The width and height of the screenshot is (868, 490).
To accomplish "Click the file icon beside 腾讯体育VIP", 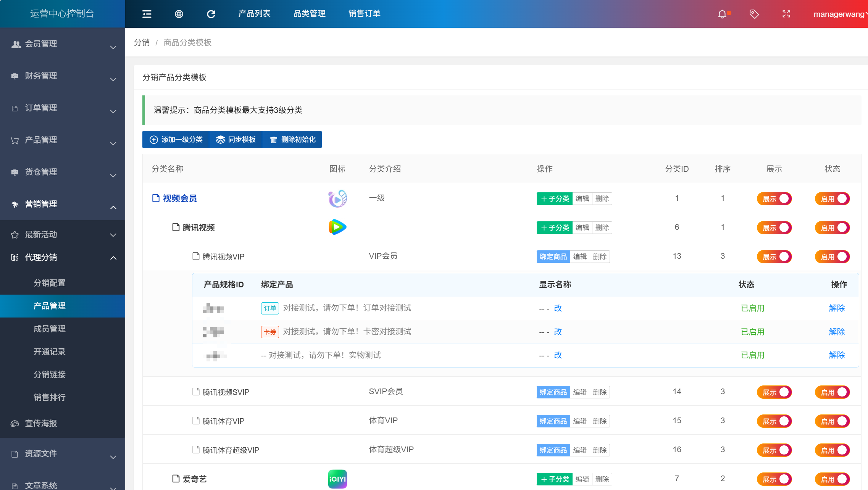I will click(196, 421).
